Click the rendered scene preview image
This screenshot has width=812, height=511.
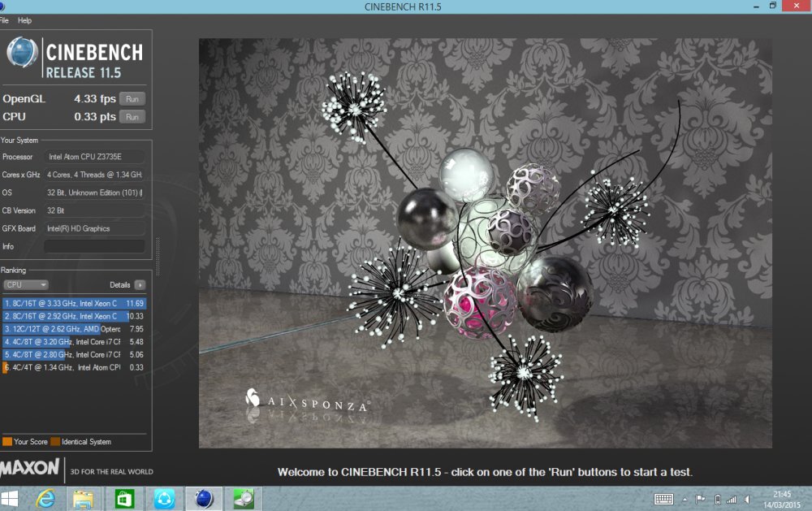click(x=485, y=242)
